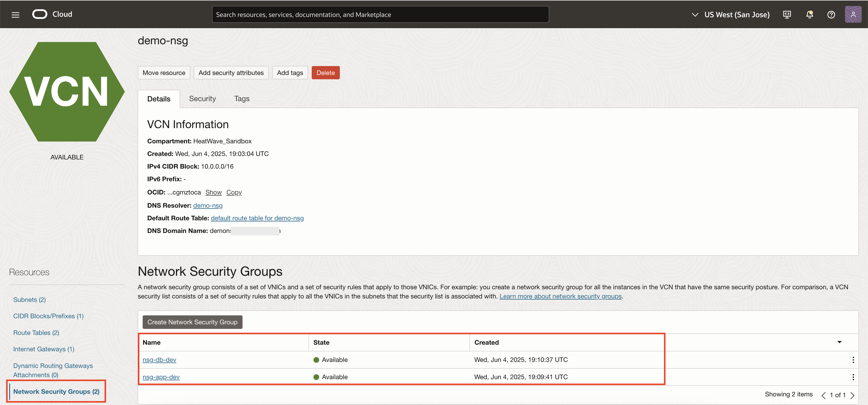The image size is (868, 405).
Task: Open the Created column sort dropdown
Action: tap(839, 342)
